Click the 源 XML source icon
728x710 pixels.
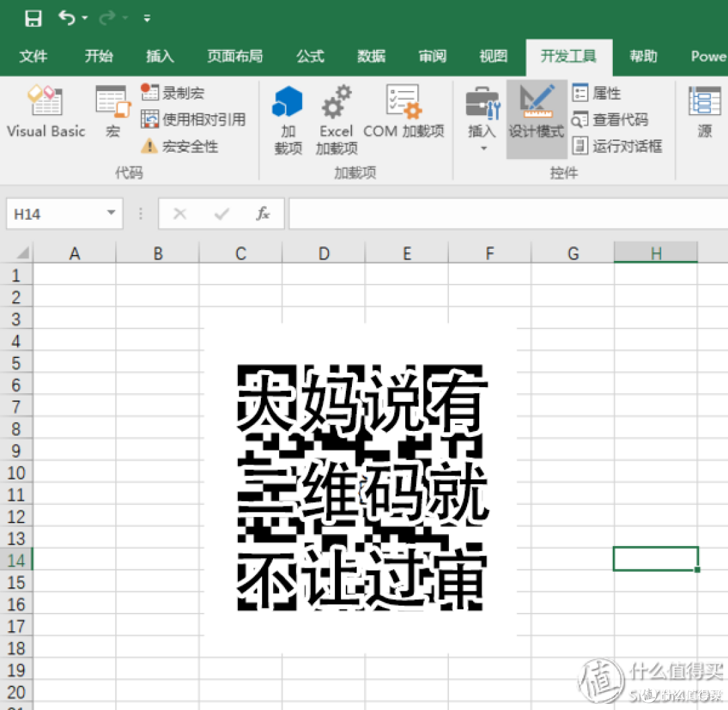(x=704, y=112)
